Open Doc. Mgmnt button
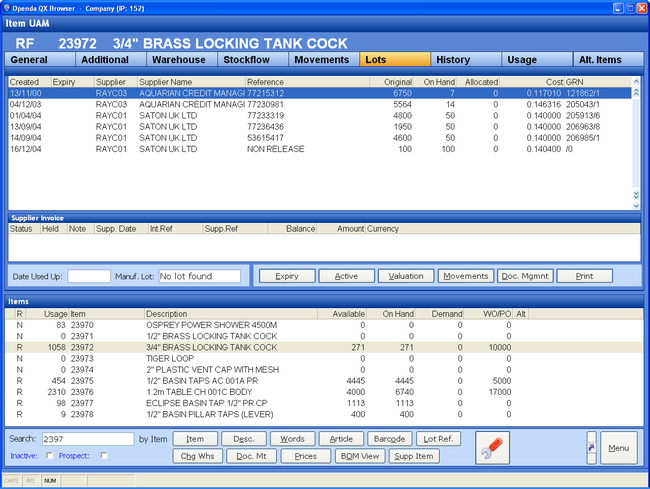This screenshot has width=650, height=489. click(x=525, y=276)
